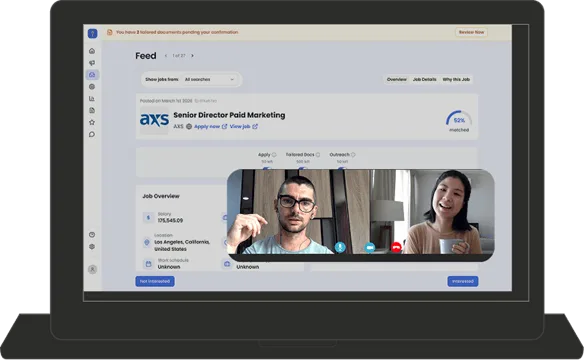The image size is (584, 360).
Task: Click the info icon beside Tailored Docs
Action: 318,154
